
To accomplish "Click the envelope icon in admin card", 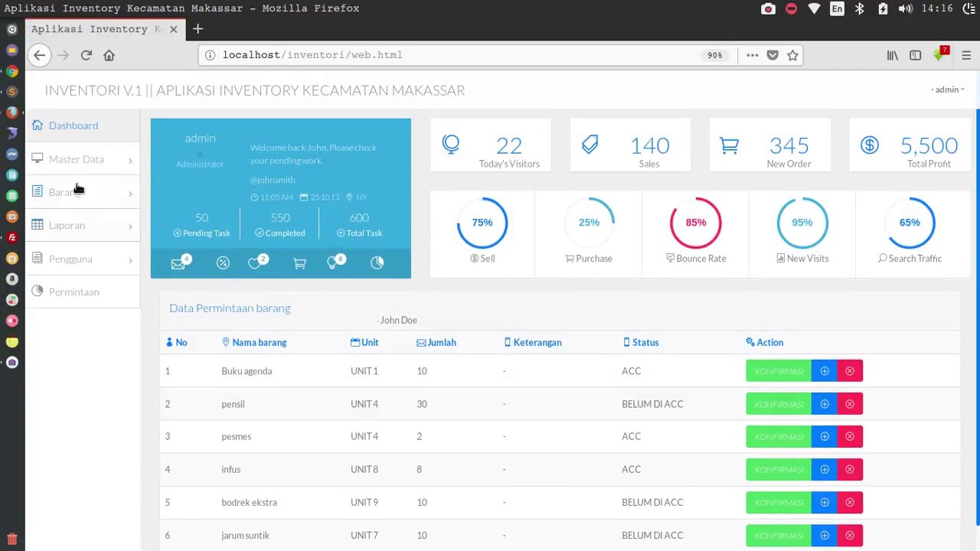I will pos(178,263).
